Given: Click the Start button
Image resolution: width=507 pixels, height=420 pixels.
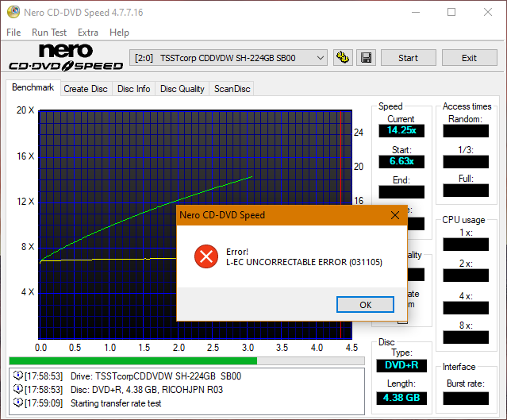Looking at the screenshot, I should [x=409, y=58].
